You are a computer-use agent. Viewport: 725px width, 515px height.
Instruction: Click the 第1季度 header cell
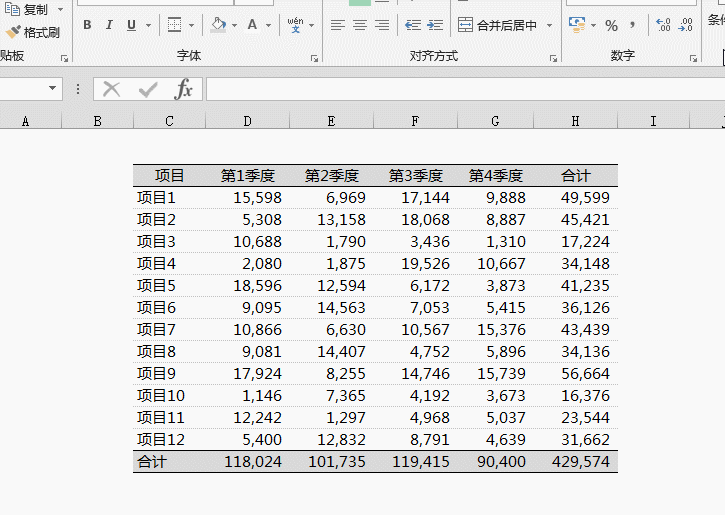[x=248, y=176]
